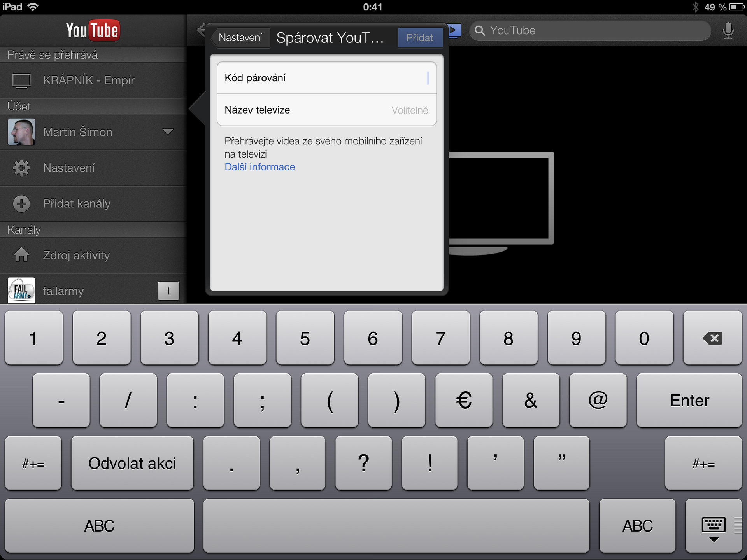Screen dimensions: 747x560
Task: Select the Zdroj aktivity home icon
Action: click(21, 255)
